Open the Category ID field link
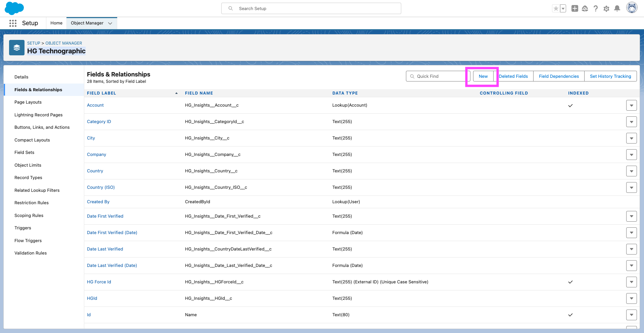Image resolution: width=644 pixels, height=333 pixels. (x=99, y=122)
